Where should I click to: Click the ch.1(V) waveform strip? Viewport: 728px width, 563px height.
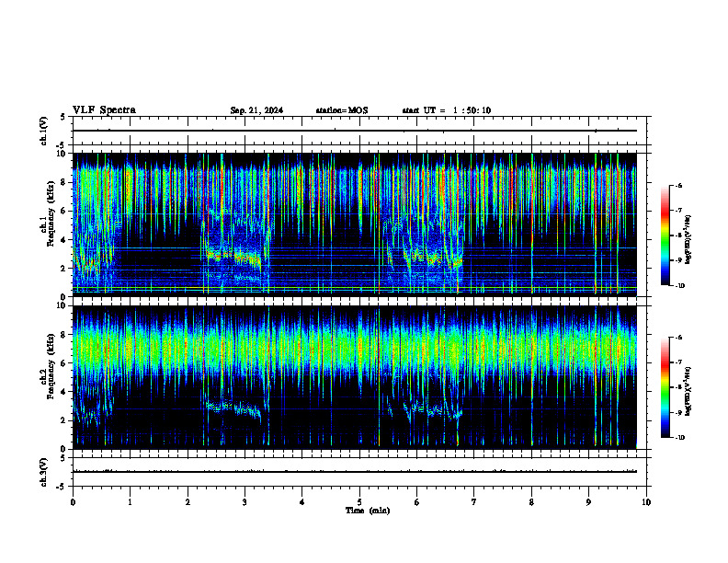point(359,131)
